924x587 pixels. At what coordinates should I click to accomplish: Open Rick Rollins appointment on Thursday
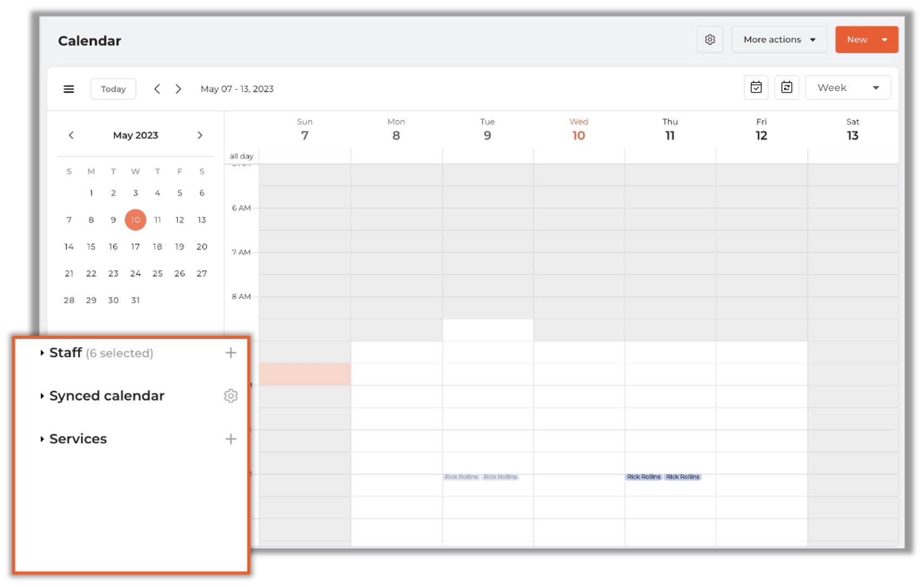click(x=644, y=477)
